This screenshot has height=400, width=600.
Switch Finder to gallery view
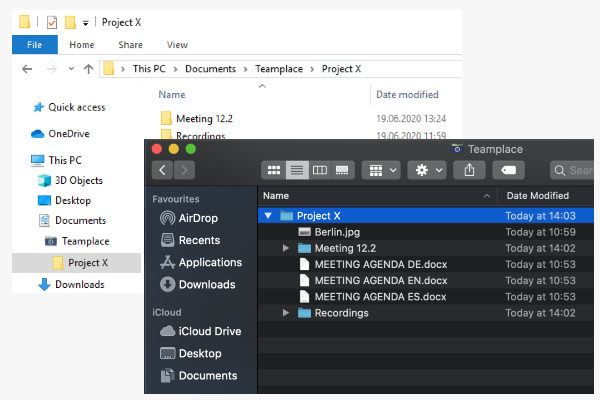pyautogui.click(x=342, y=170)
